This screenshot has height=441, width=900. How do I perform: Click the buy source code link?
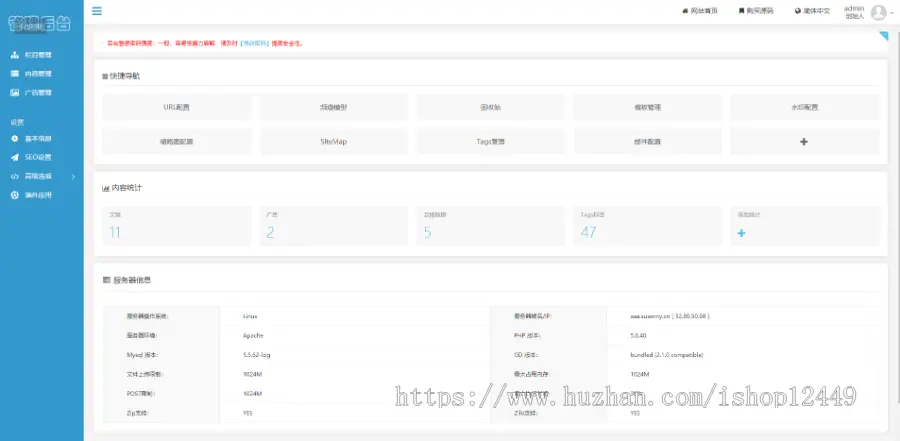(756, 11)
